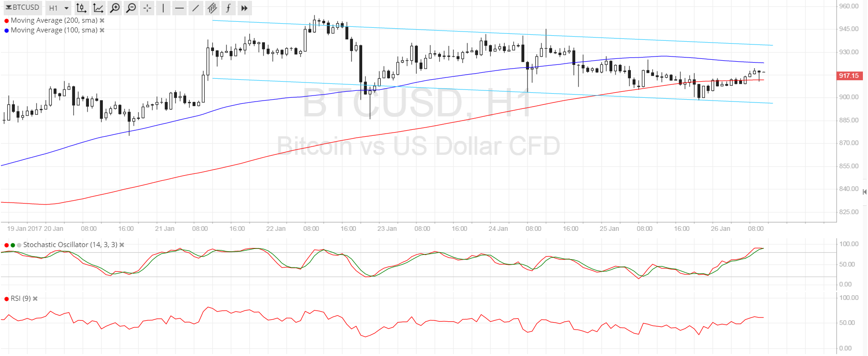Screen dimensions: 868x356
Task: Remove the Moving Average 200 indicator
Action: point(102,20)
